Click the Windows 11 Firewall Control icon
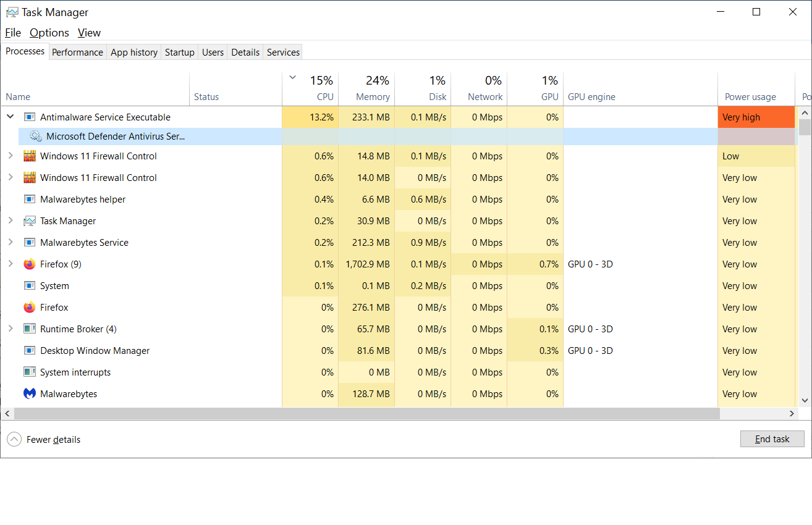This screenshot has width=812, height=525. (x=29, y=156)
